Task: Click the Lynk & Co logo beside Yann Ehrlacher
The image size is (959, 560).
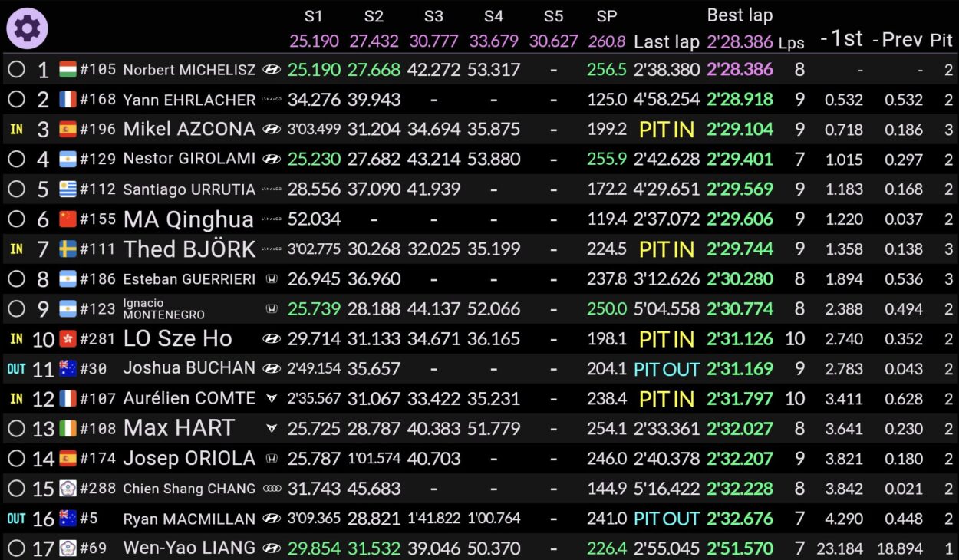Action: [271, 100]
